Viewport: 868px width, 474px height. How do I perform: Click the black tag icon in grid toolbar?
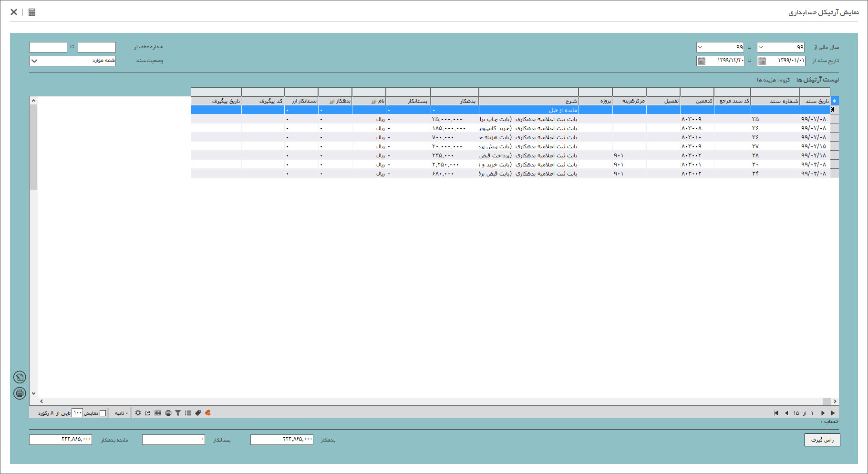tap(198, 413)
